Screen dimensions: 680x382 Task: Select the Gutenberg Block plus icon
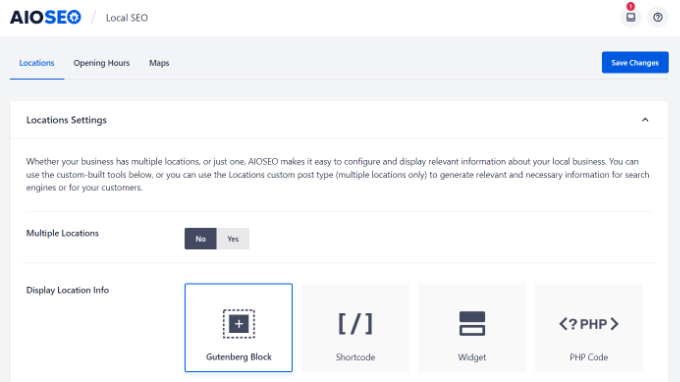click(239, 323)
